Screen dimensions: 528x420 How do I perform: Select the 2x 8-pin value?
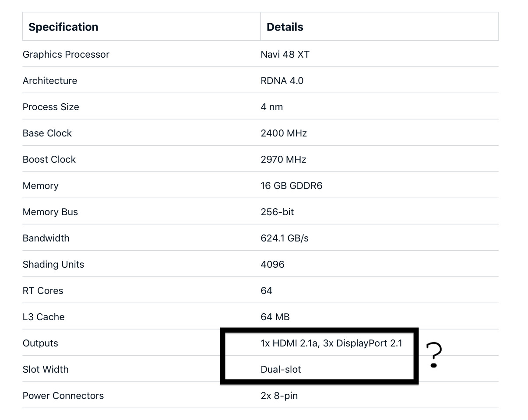[x=279, y=396]
